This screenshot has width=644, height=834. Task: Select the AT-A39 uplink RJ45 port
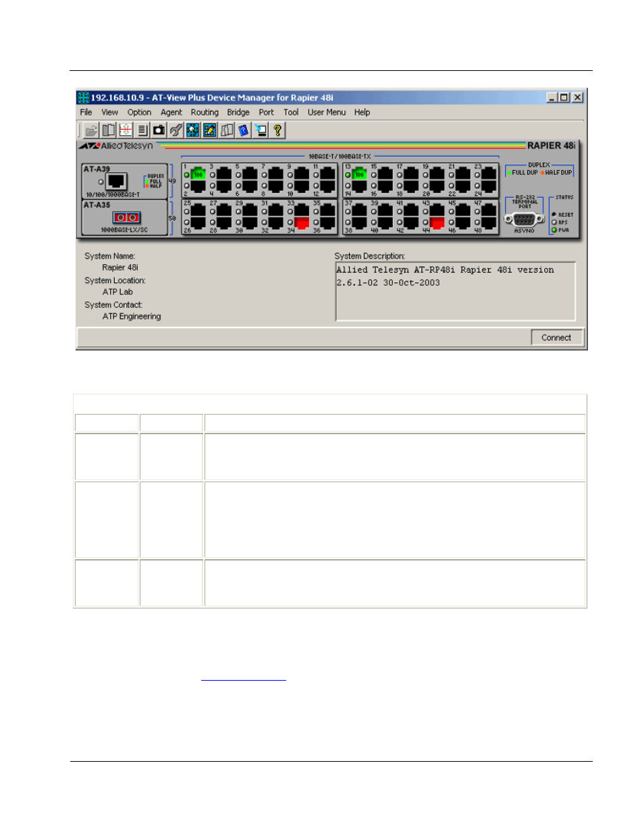click(117, 181)
